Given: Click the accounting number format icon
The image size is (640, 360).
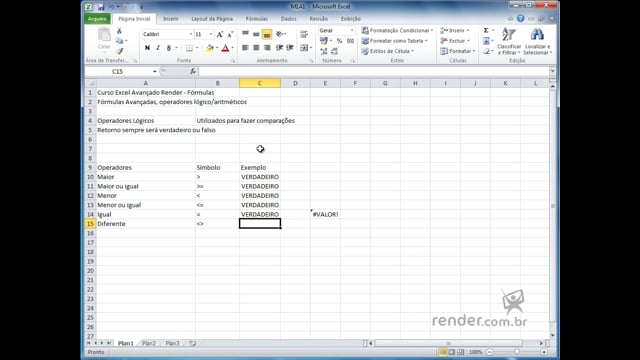Looking at the screenshot, I should coord(324,41).
